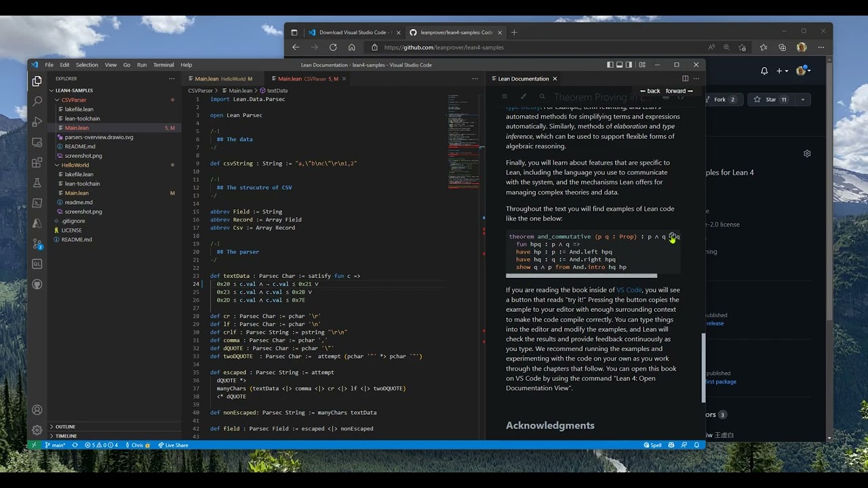Click the Live Share status bar item

coord(173,445)
